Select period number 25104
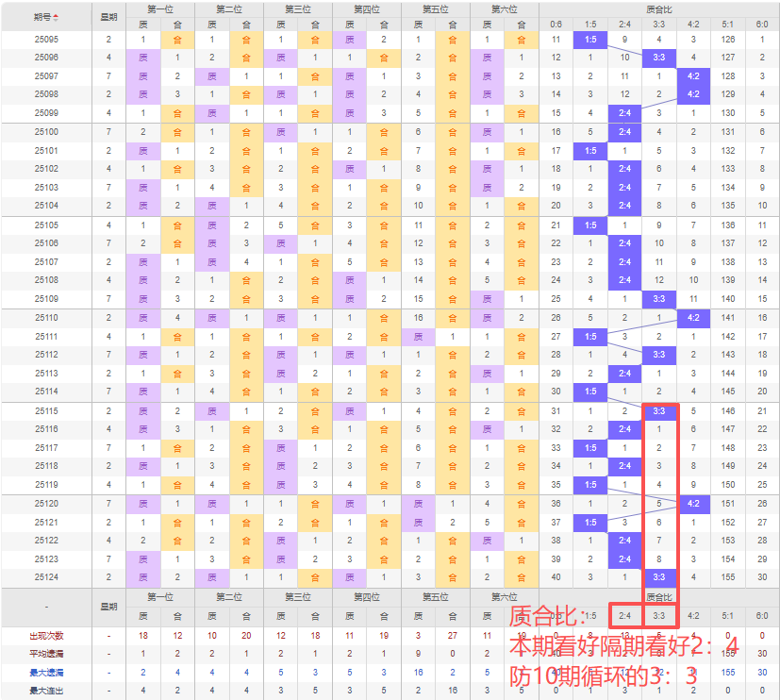 point(46,206)
